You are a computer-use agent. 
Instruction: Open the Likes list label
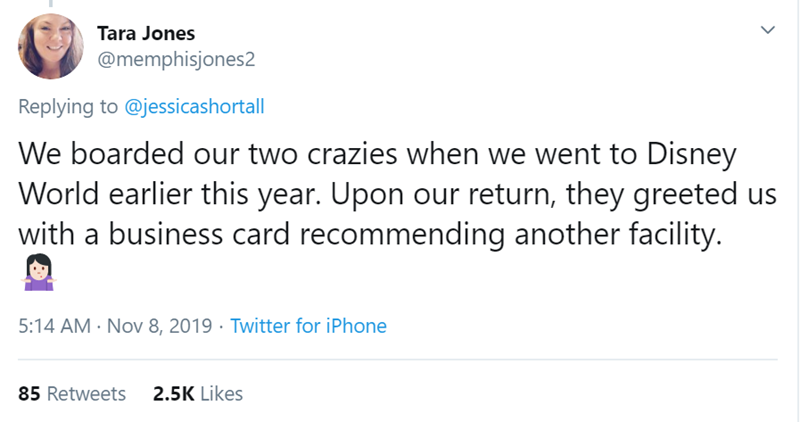221,394
